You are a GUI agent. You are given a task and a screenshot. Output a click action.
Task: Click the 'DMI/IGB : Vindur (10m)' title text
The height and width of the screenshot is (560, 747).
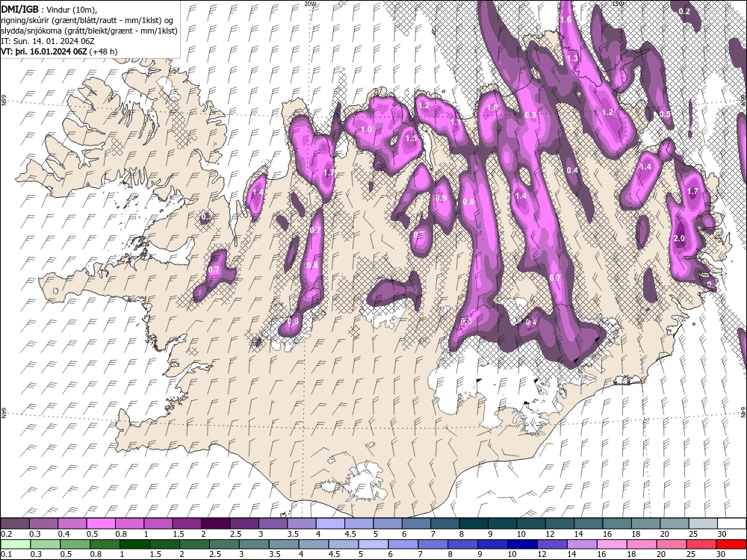tap(49, 8)
